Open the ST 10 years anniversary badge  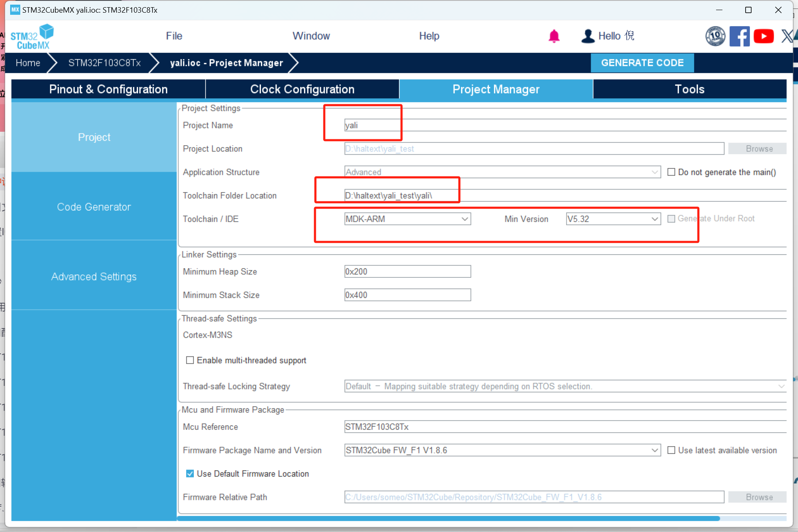pyautogui.click(x=715, y=36)
